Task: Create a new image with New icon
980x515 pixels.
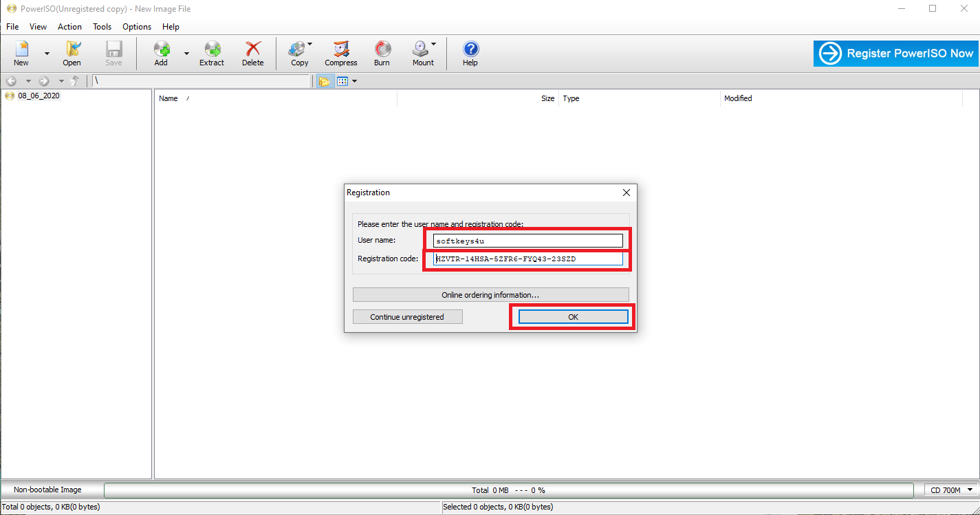Action: 21,54
